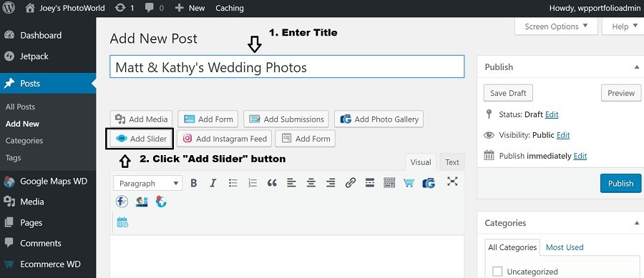Image resolution: width=644 pixels, height=278 pixels.
Task: Click Google Maps globe toolbar icon
Action: pyautogui.click(x=161, y=202)
